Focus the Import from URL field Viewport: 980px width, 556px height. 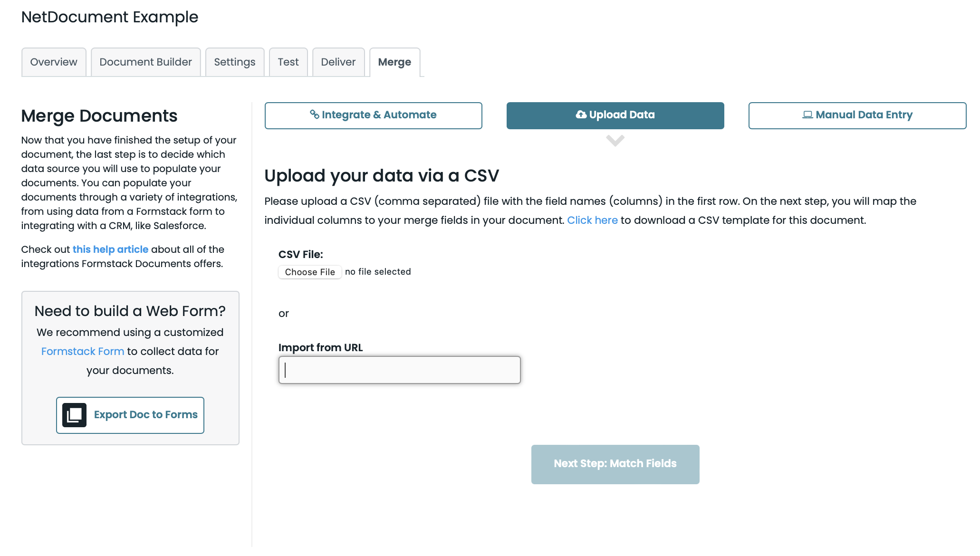click(399, 370)
